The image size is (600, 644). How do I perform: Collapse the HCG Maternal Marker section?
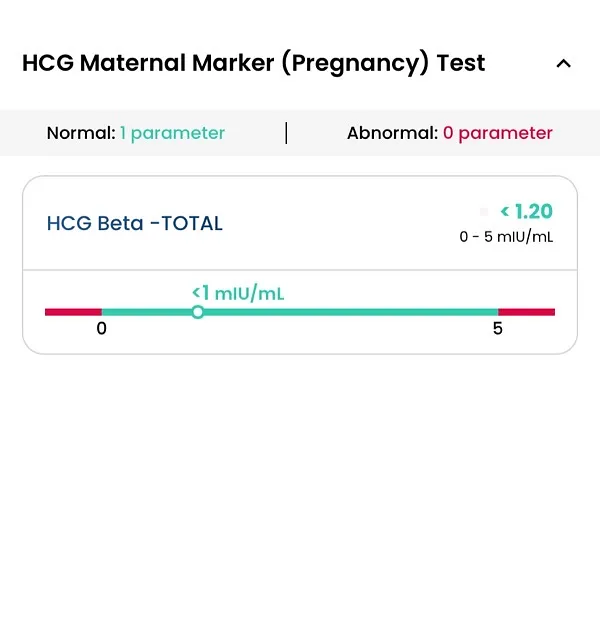[563, 64]
